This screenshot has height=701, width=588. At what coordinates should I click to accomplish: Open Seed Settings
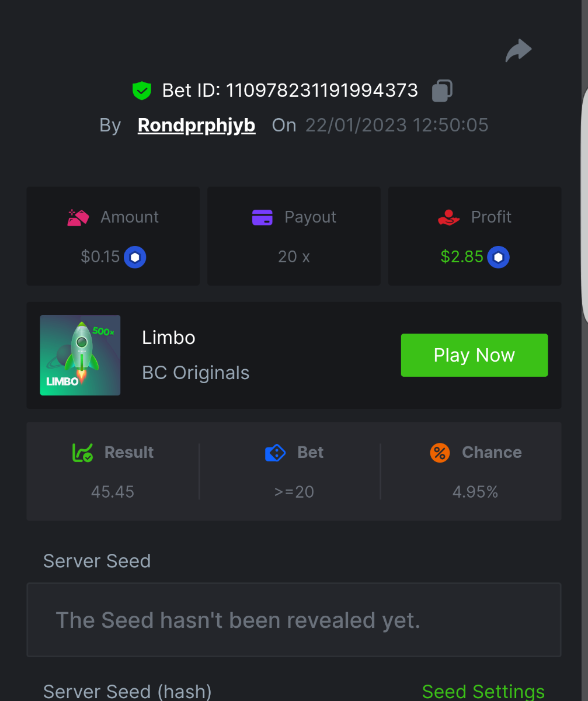pyautogui.click(x=483, y=692)
